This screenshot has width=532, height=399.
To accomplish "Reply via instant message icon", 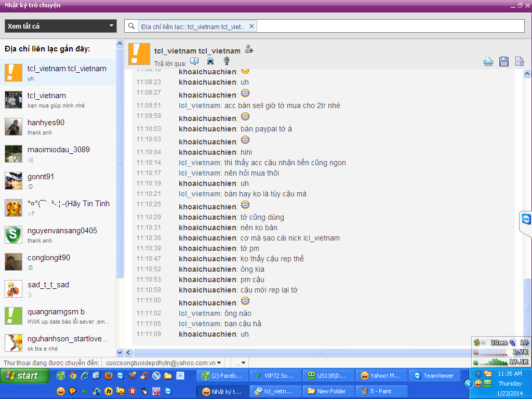I will click(194, 61).
